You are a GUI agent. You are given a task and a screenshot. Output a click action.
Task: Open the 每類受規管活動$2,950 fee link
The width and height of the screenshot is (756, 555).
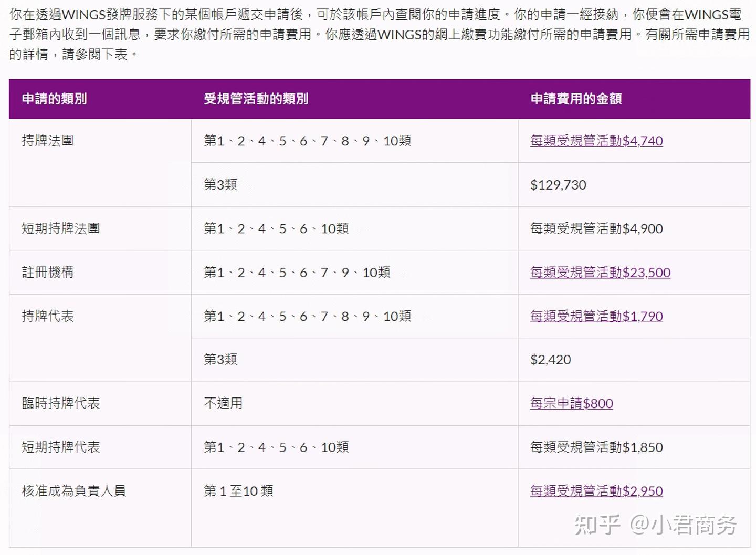(596, 491)
